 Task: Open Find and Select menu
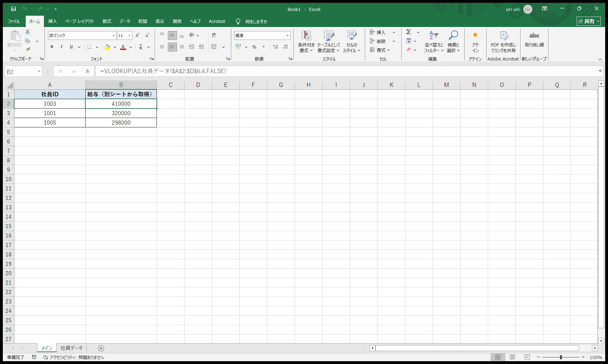point(453,41)
